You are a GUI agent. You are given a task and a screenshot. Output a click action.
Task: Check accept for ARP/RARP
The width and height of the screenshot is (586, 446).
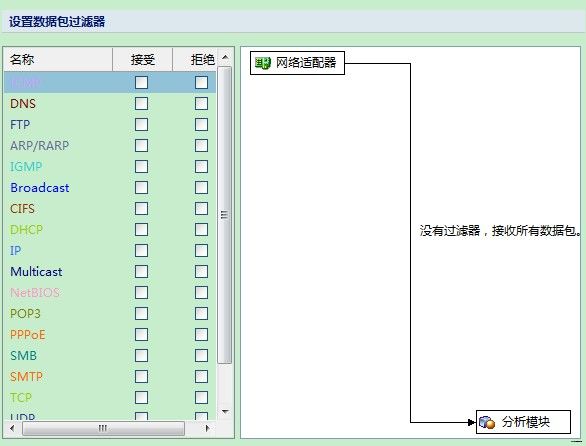point(141,145)
